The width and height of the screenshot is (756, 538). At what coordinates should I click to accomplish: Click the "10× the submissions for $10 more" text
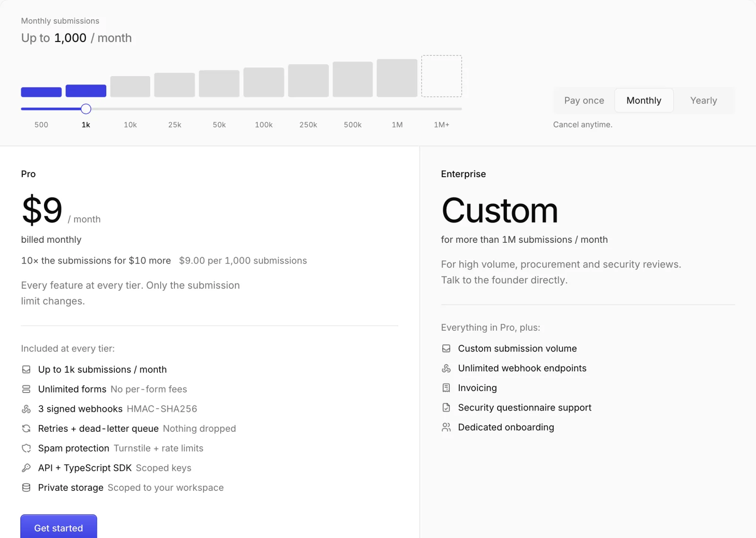[x=96, y=261]
